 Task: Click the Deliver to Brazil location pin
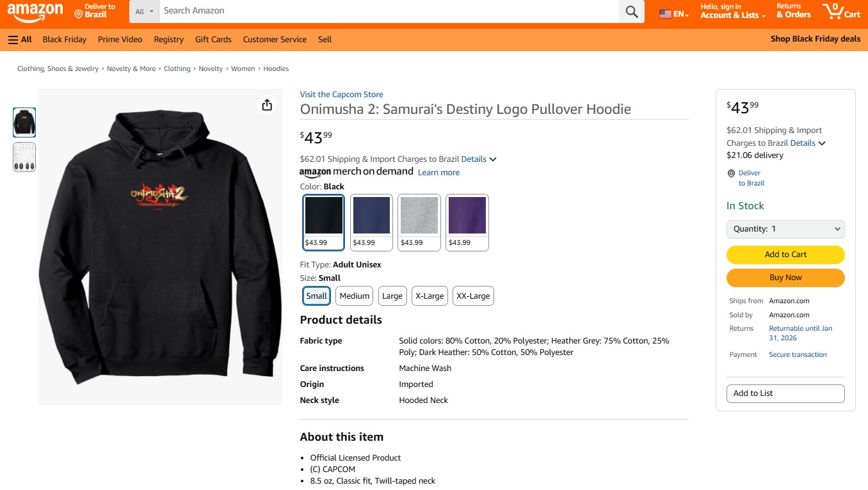pyautogui.click(x=79, y=14)
